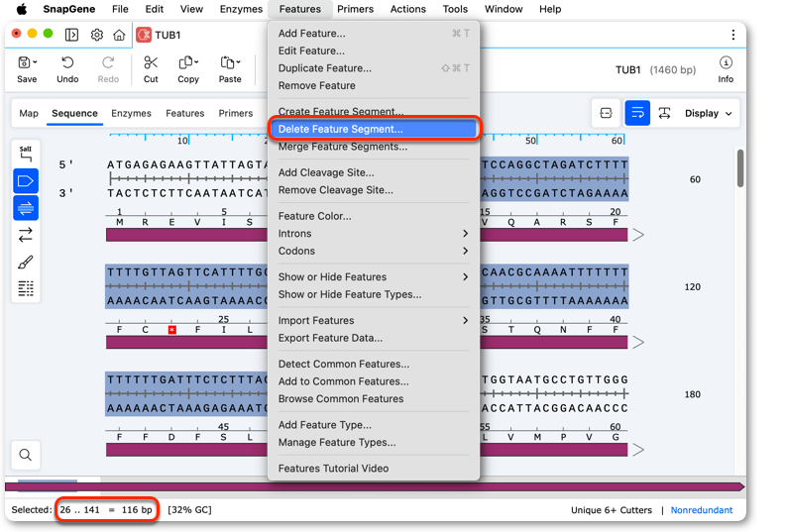Image resolution: width=785 pixels, height=532 pixels.
Task: Undo the last action
Action: coord(67,69)
